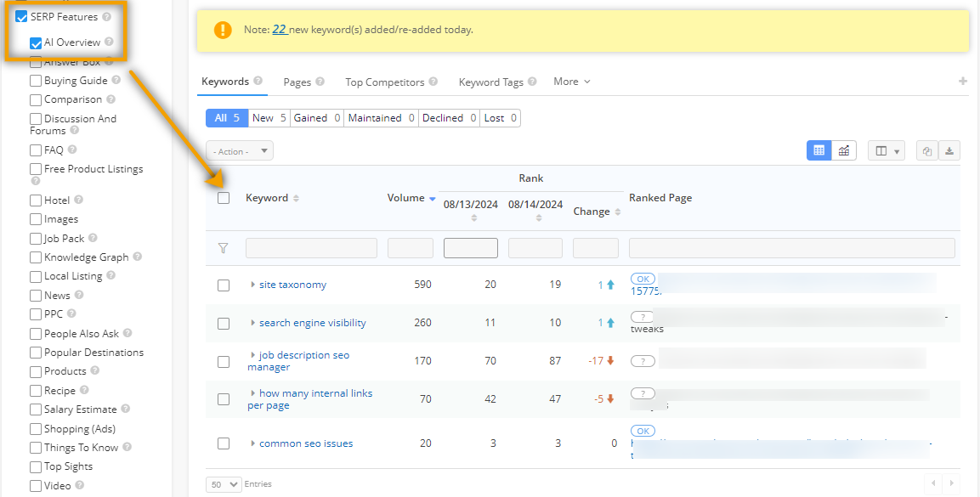Tick the checkbox for site taxonomy row

coord(224,285)
